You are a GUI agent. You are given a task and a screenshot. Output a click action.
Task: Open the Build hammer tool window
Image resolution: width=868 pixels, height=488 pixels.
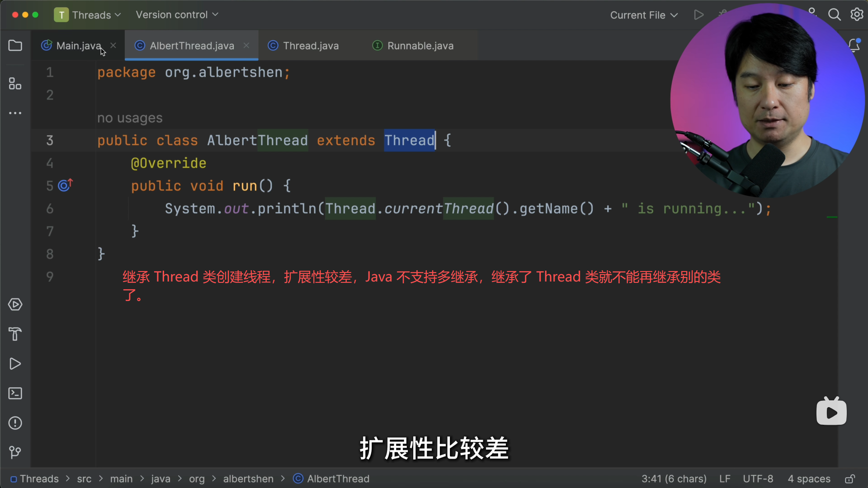tap(15, 334)
